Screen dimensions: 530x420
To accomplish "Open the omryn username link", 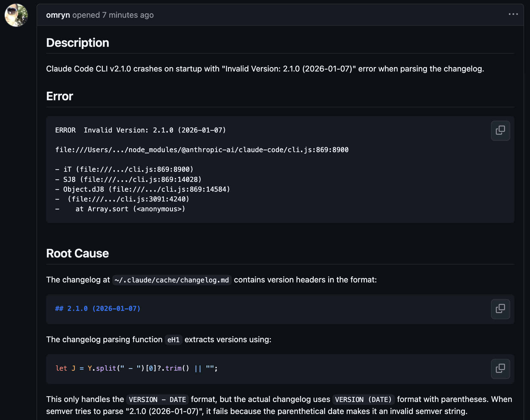I will (x=58, y=15).
